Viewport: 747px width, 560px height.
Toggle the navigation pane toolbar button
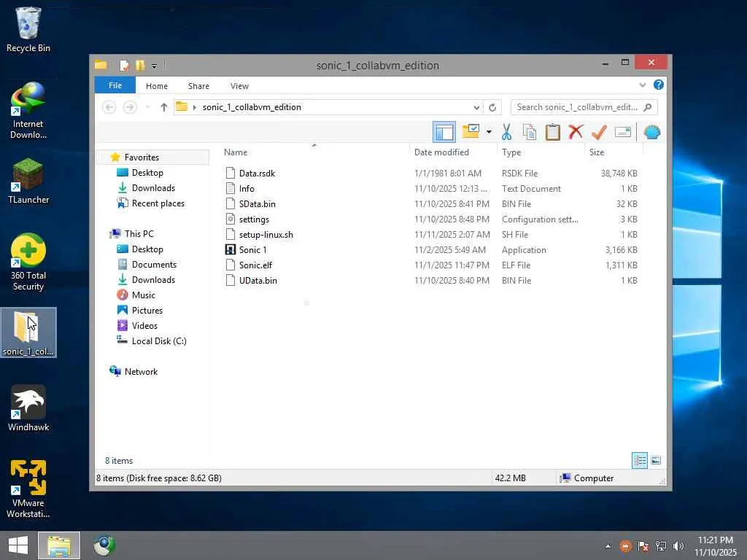444,132
